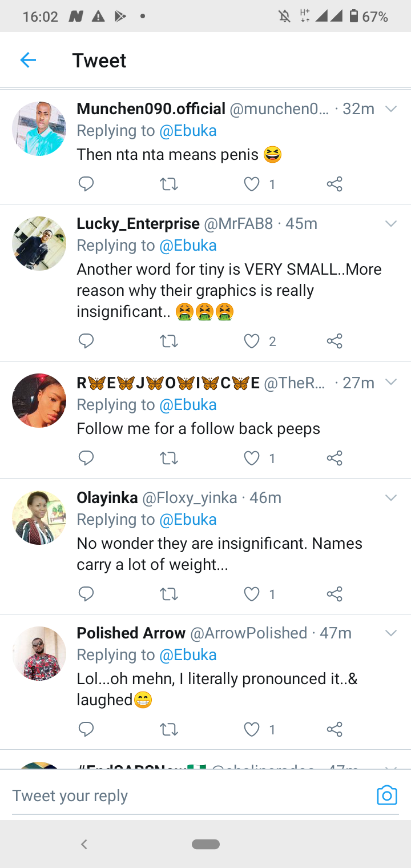This screenshot has width=411, height=868.
Task: Open camera in the reply bar
Action: pos(386,795)
